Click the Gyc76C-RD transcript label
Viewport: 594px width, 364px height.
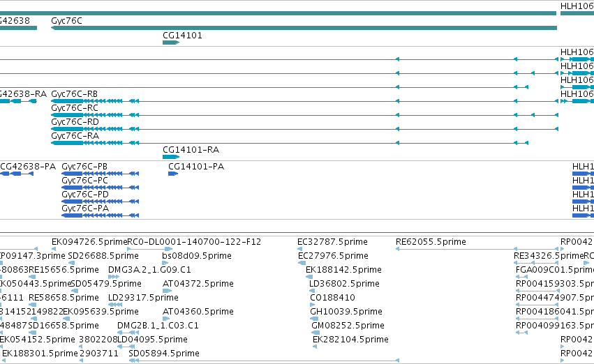pos(75,122)
